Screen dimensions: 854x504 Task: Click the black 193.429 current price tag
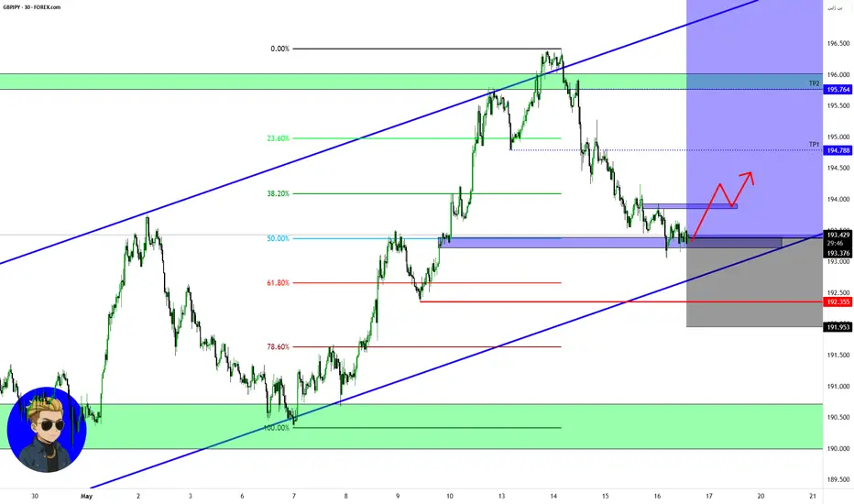[x=838, y=236]
